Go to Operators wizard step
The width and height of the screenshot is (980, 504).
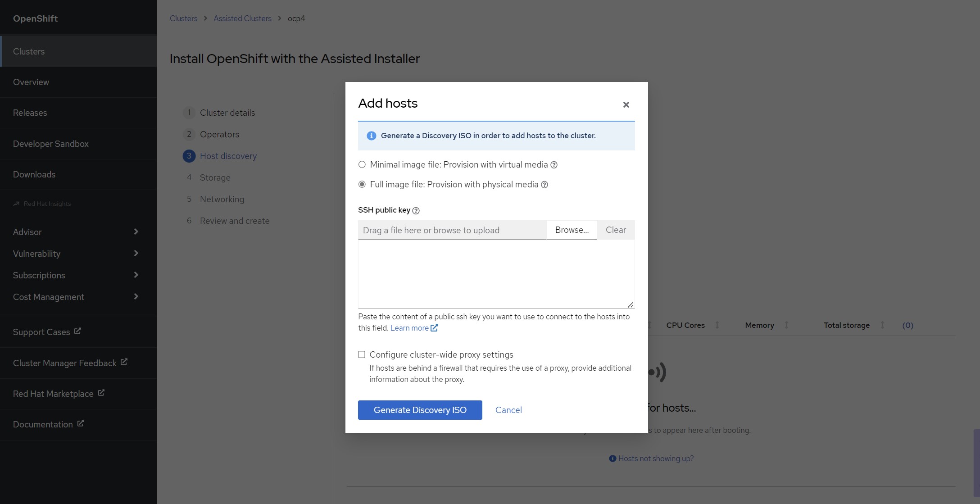(219, 134)
